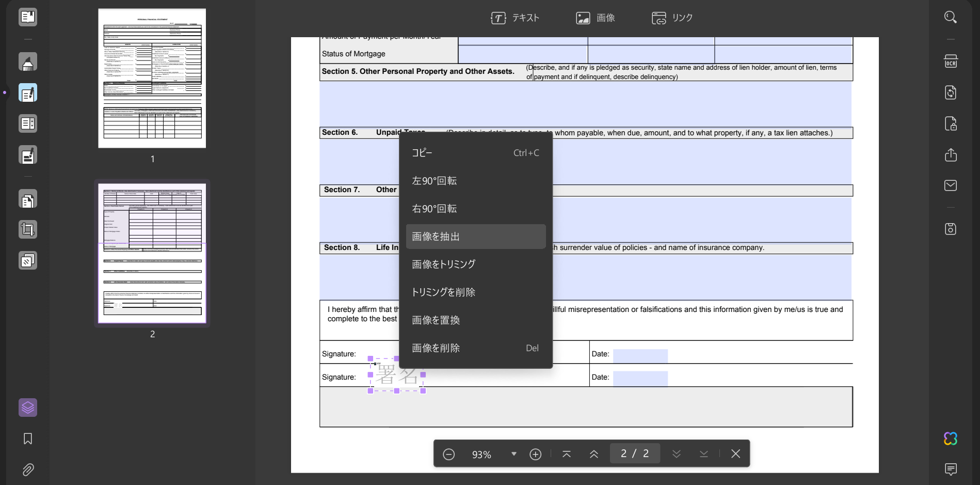This screenshot has height=485, width=980.
Task: Choose 画像を置換 in context menu
Action: [476, 320]
